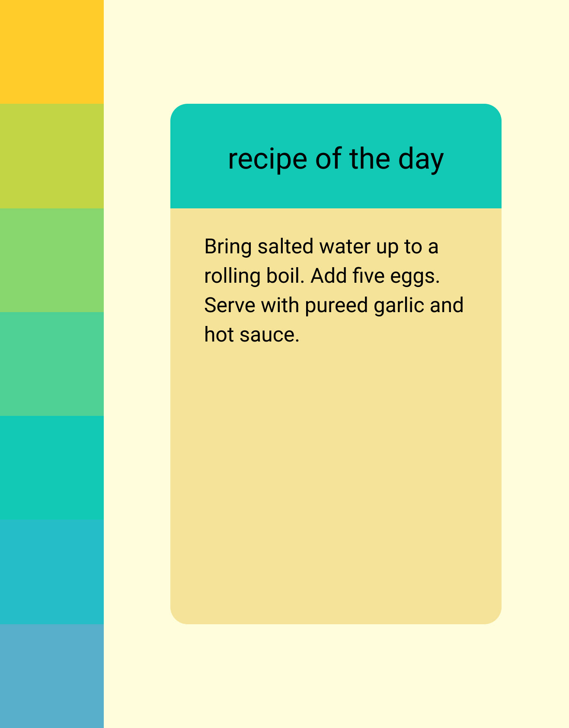Pick the lime yellow-green swatch
The height and width of the screenshot is (728, 569).
[x=52, y=156]
